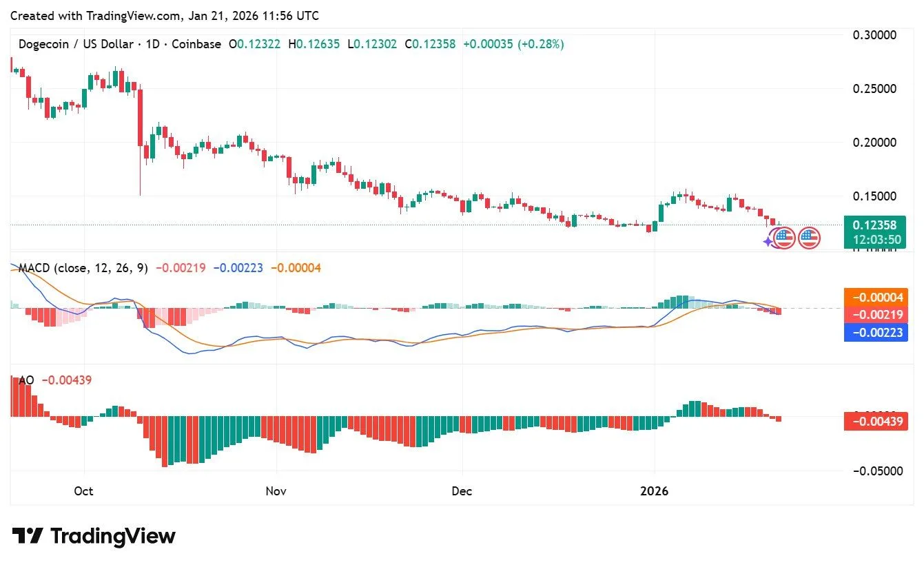Click the Dogecoin / US Dollar symbol title
The height and width of the screenshot is (567, 924).
[x=76, y=44]
